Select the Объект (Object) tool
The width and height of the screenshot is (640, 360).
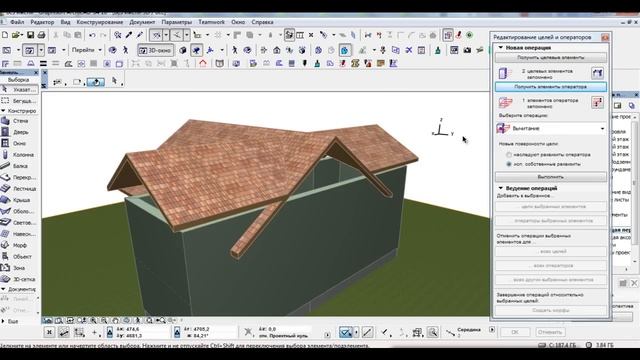tap(19, 257)
